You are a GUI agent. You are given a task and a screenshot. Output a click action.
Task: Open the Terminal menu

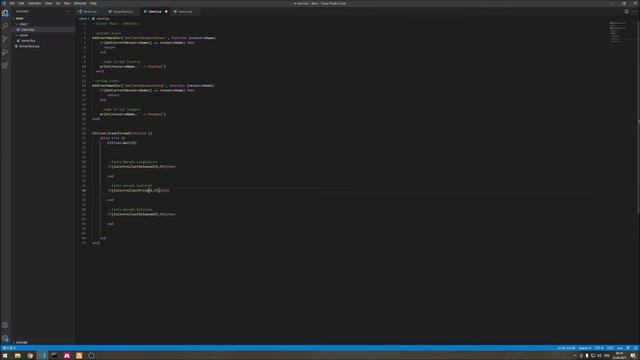coord(80,3)
